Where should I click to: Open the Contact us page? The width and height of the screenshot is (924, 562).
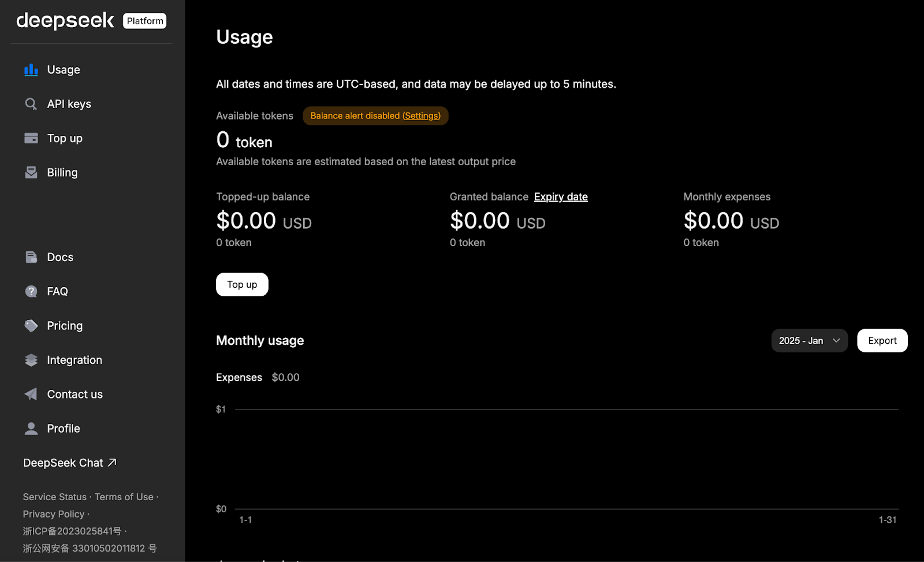(74, 394)
